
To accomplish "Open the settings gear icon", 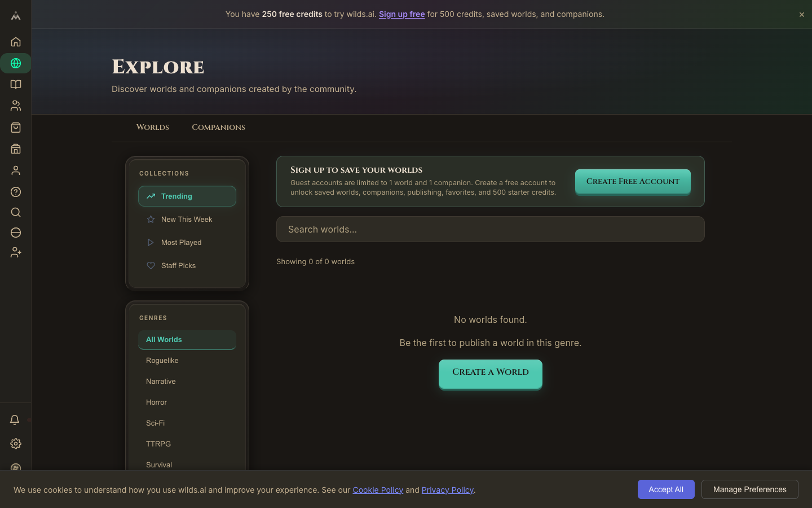I will pyautogui.click(x=16, y=444).
